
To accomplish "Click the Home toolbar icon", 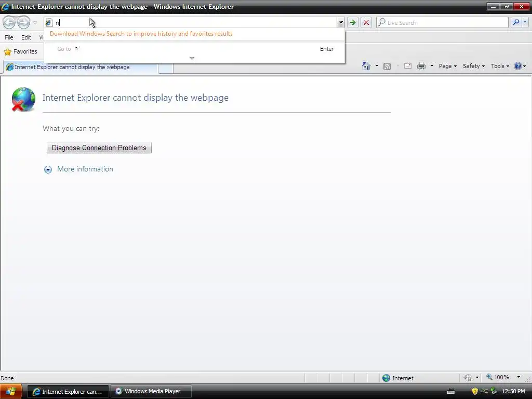I will click(x=366, y=66).
